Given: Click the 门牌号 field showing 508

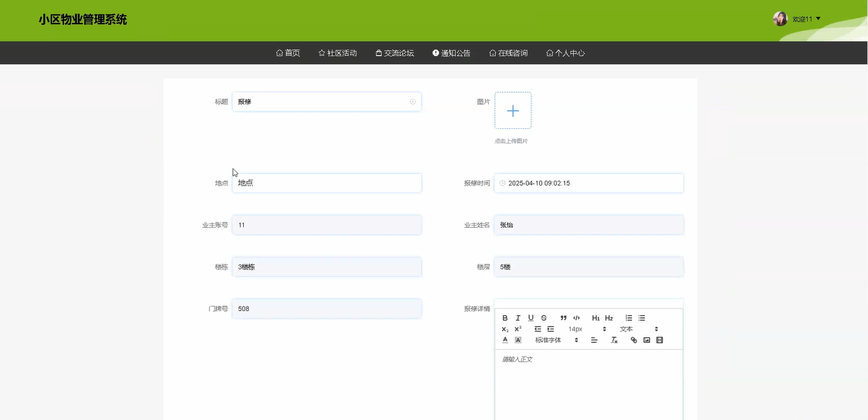Looking at the screenshot, I should [x=327, y=309].
